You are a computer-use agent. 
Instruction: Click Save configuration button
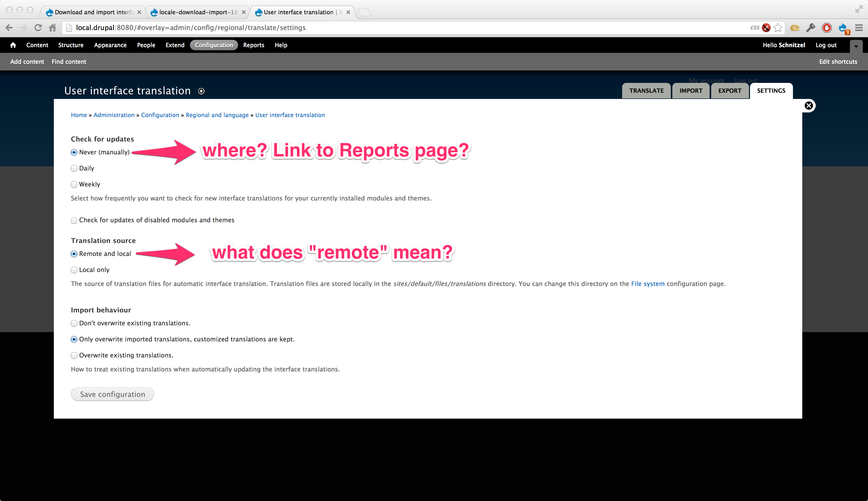[x=112, y=394]
